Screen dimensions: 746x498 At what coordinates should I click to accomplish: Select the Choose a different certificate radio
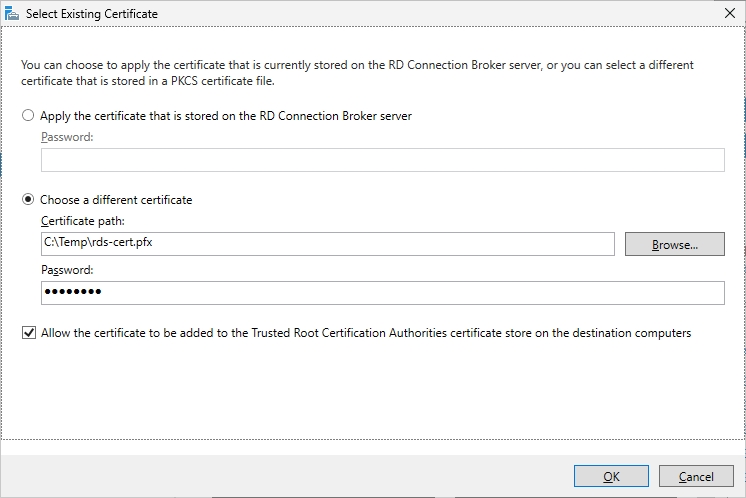tap(28, 200)
